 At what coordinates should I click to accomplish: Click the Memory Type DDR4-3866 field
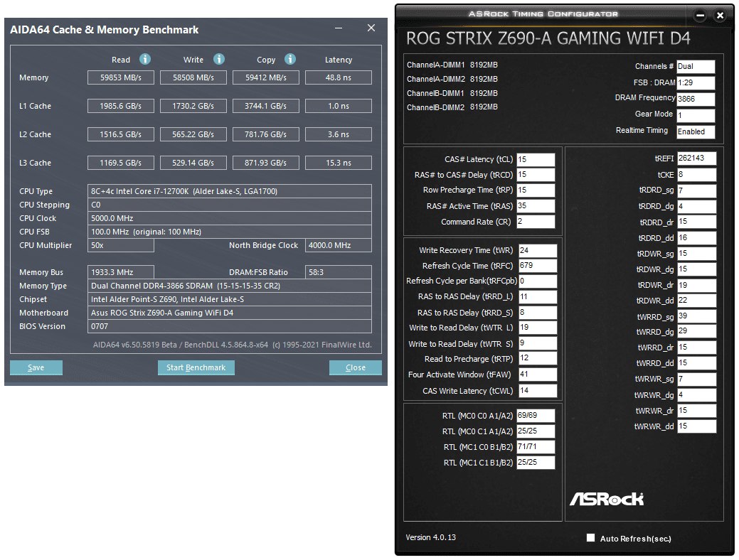tap(230, 286)
